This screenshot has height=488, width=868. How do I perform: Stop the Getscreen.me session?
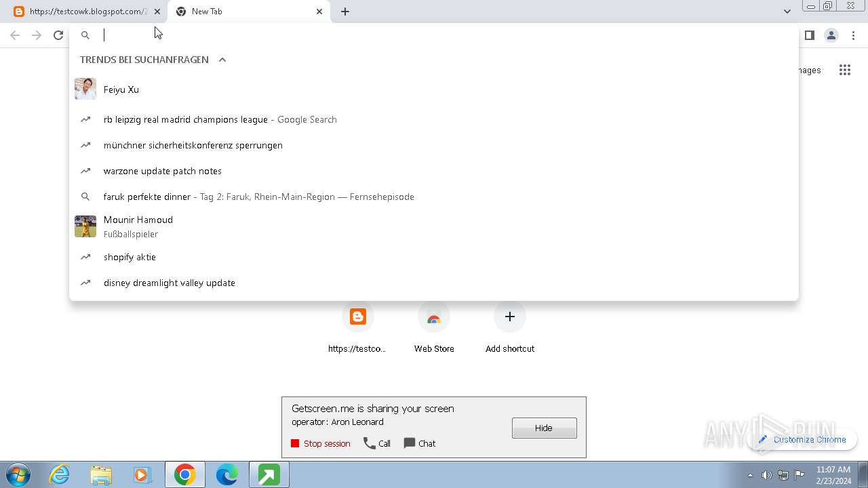click(x=321, y=443)
